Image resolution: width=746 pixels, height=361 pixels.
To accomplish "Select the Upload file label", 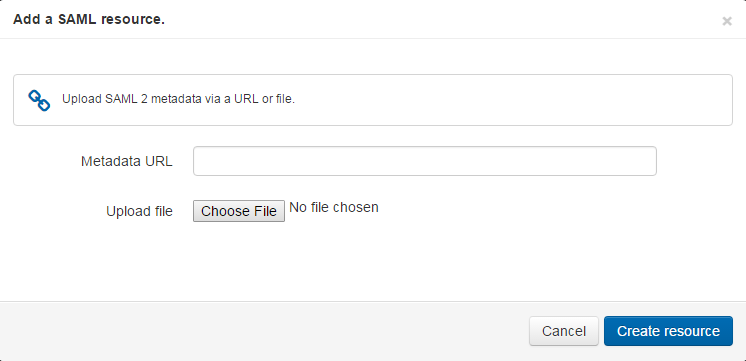I will (139, 211).
